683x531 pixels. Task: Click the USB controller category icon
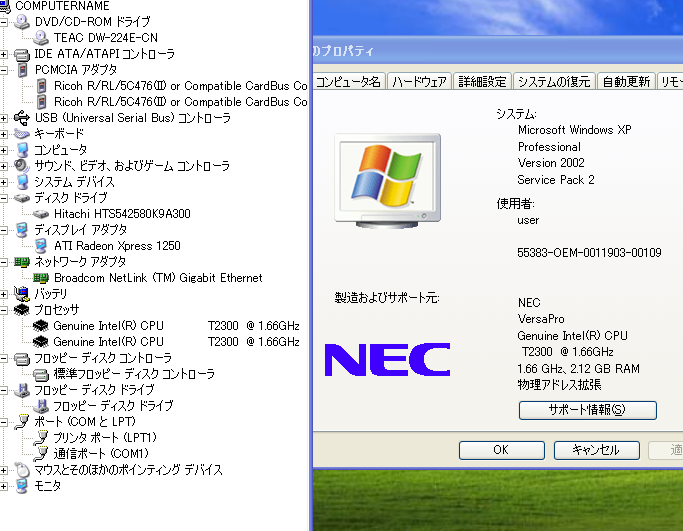22,118
